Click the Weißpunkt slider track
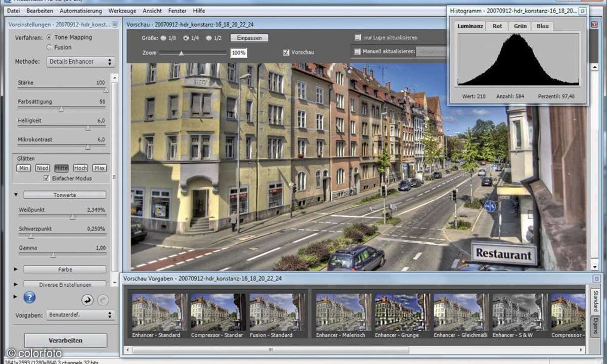Image resolution: width=607 pixels, height=364 pixels. coord(62,217)
